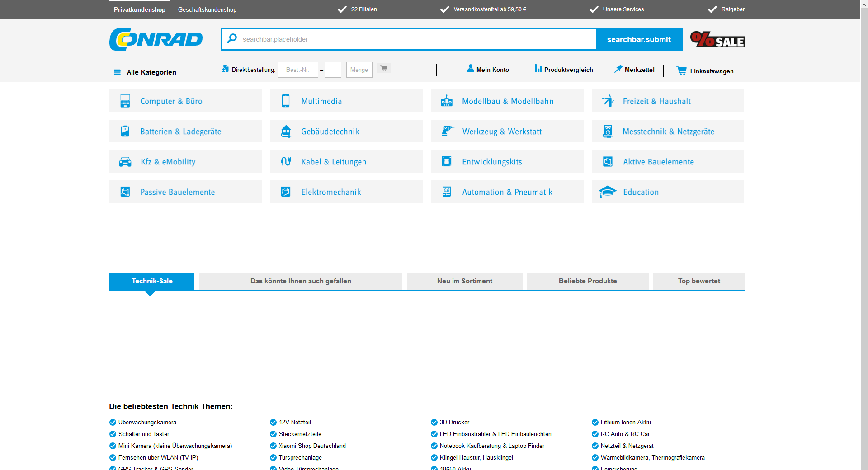Switch to Privatkundenshop tab

[140, 9]
